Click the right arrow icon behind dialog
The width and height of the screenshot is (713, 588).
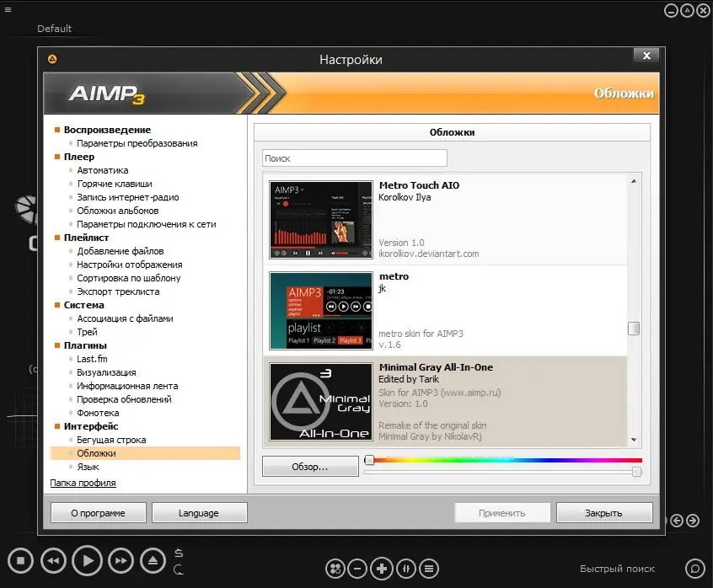[693, 521]
